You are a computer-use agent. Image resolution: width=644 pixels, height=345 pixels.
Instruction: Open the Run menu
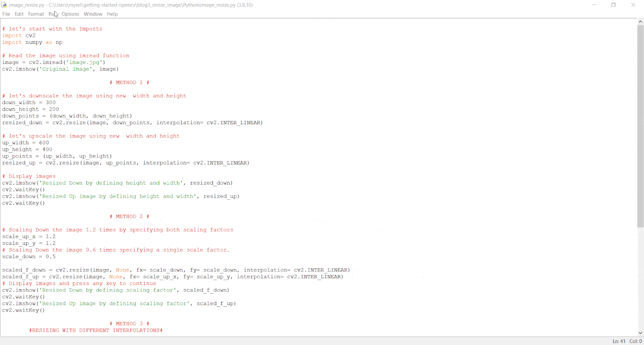53,14
